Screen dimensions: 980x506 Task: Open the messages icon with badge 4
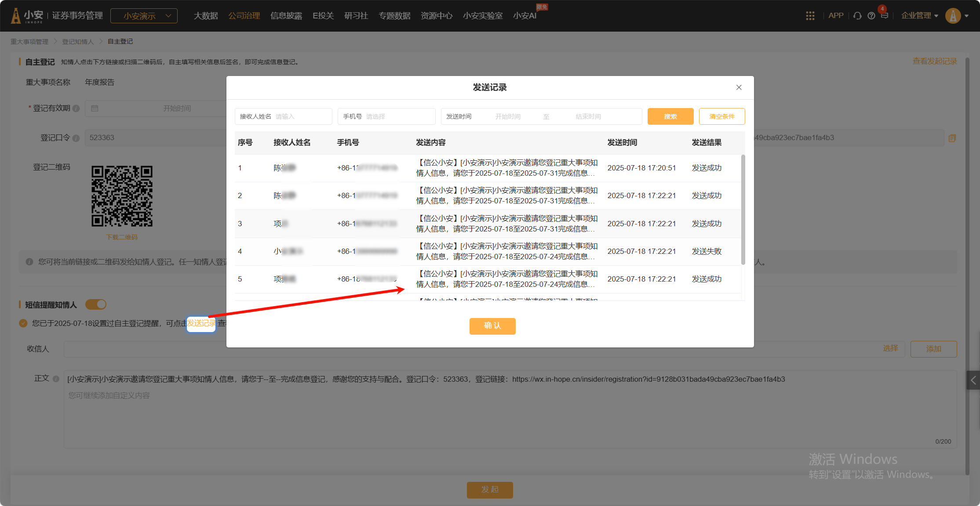point(884,15)
